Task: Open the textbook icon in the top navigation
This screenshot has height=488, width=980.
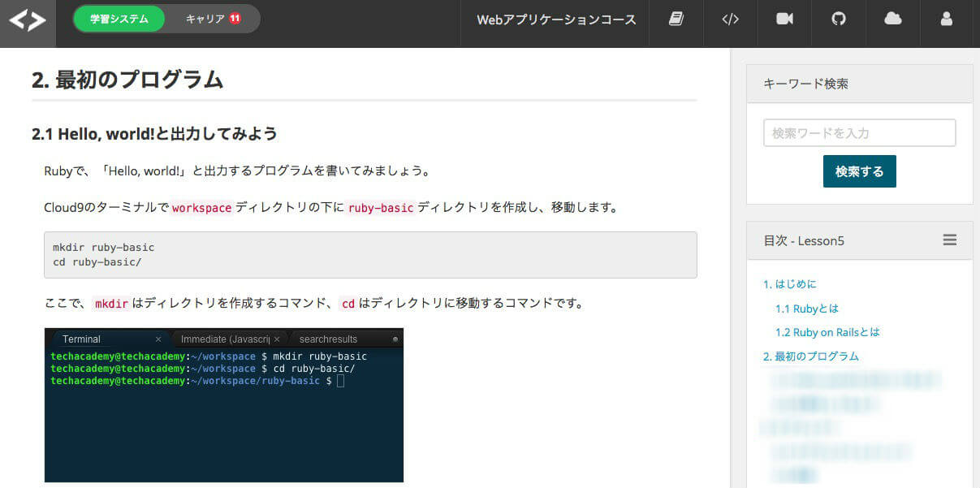Action: pyautogui.click(x=676, y=19)
